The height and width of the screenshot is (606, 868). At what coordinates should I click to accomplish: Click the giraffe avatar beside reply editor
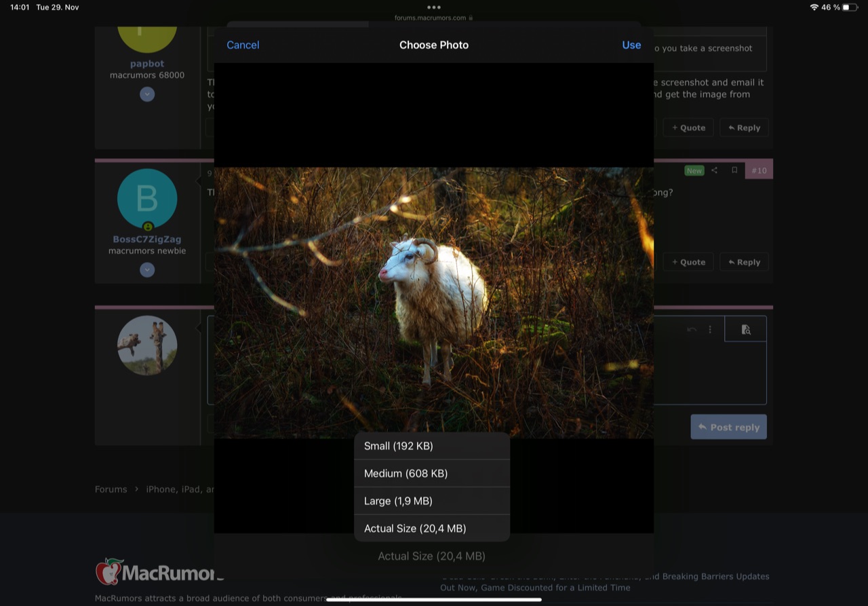(147, 345)
